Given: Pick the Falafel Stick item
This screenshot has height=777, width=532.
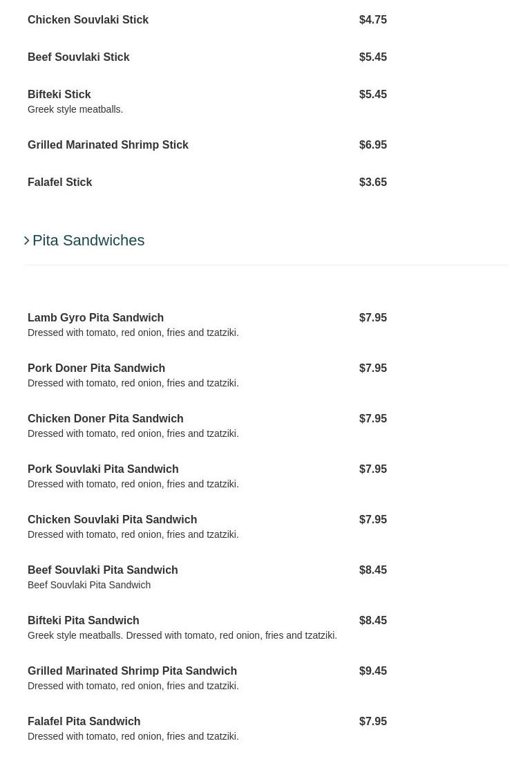Looking at the screenshot, I should tap(59, 182).
